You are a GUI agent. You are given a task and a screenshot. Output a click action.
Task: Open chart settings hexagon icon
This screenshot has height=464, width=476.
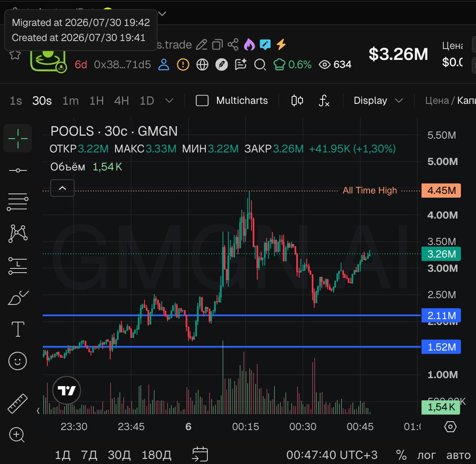click(450, 427)
